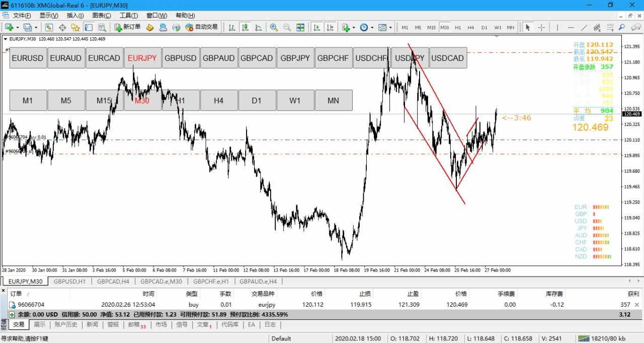The width and height of the screenshot is (644, 343).
Task: Select M5 timeframe in toolbar
Action: point(418,27)
